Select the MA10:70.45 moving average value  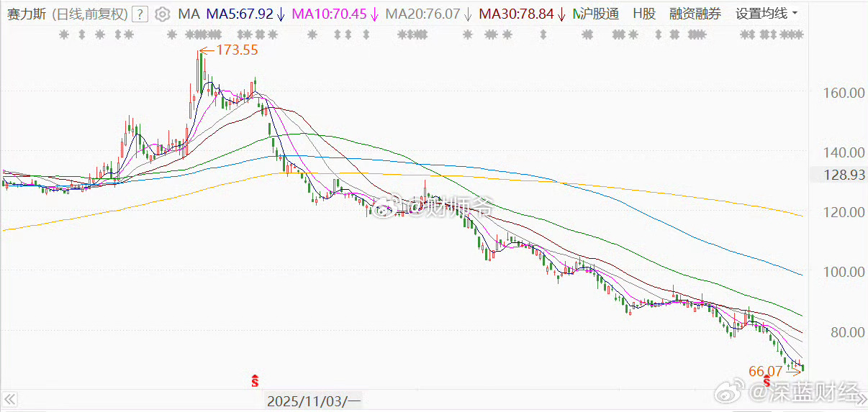[x=327, y=14]
